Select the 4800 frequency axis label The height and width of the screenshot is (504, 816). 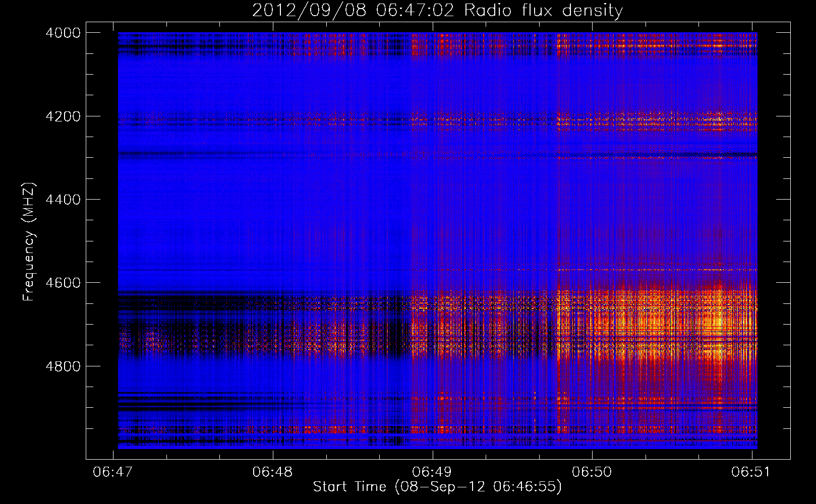coord(63,366)
